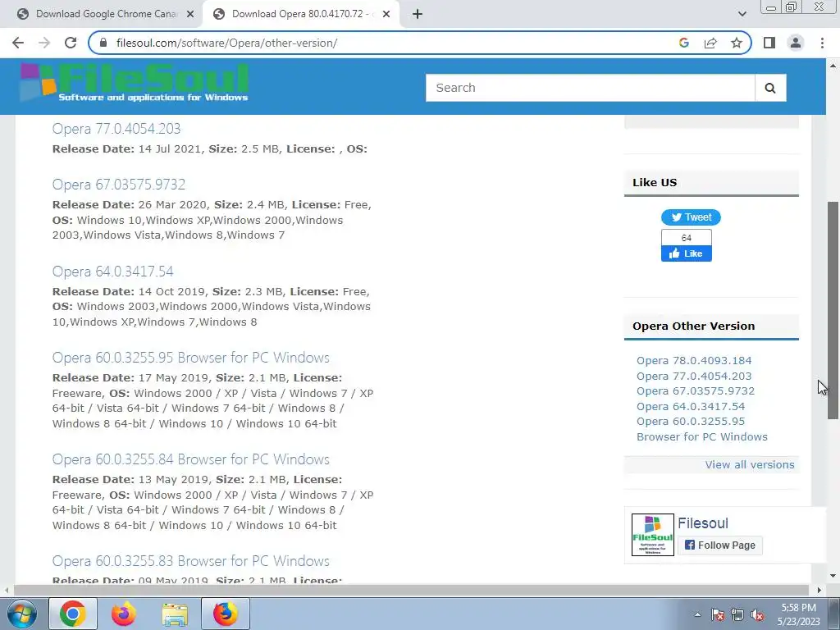Image resolution: width=840 pixels, height=630 pixels.
Task: Click the page scroll down arrow
Action: (x=833, y=576)
